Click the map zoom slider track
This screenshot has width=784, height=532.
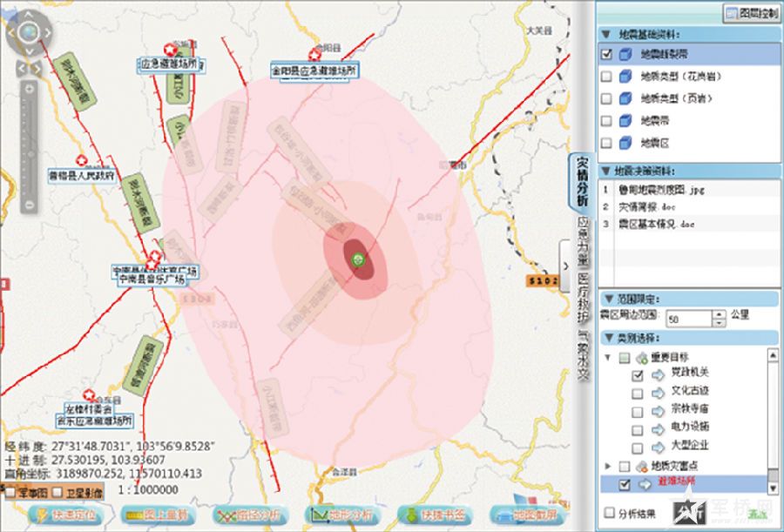click(29, 148)
